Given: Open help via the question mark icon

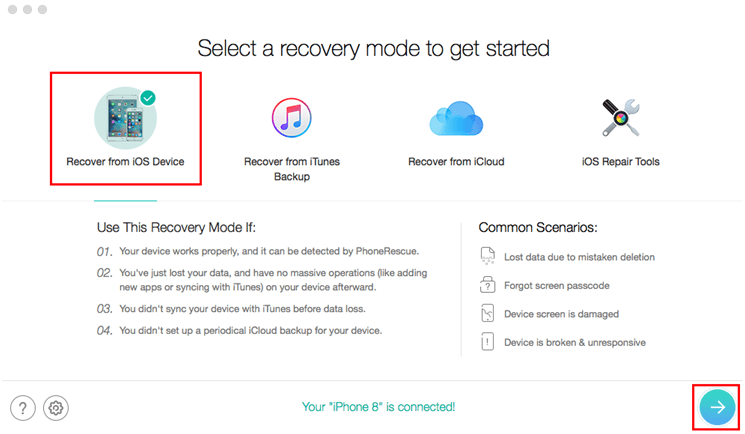Looking at the screenshot, I should point(23,408).
